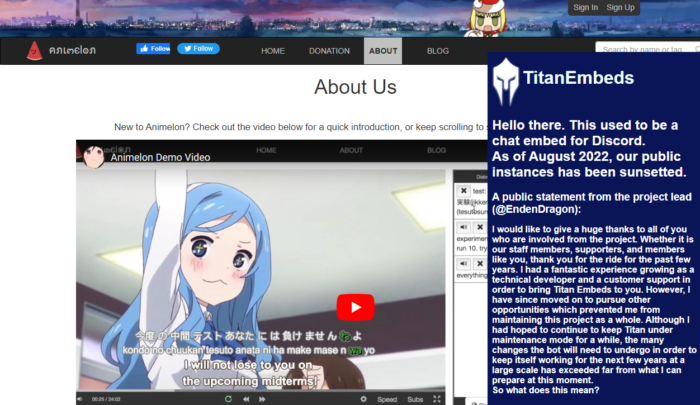700x405 pixels.
Task: Click the Facebook Follow button
Action: pos(153,49)
